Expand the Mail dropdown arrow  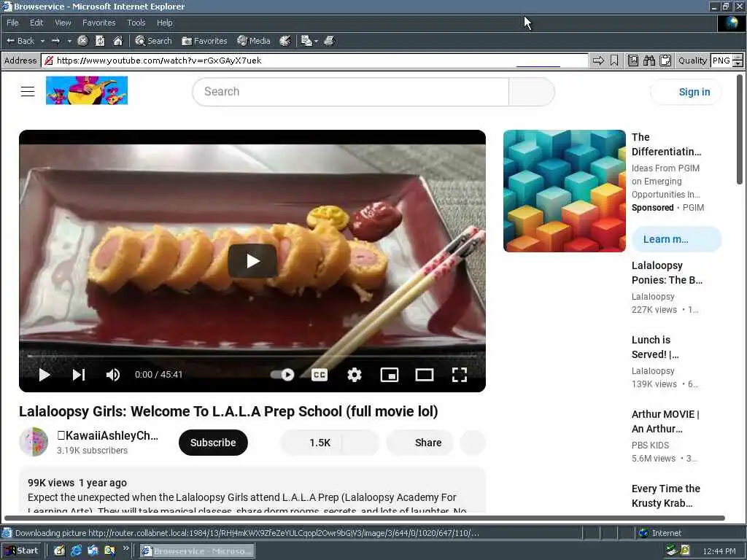[x=317, y=41]
